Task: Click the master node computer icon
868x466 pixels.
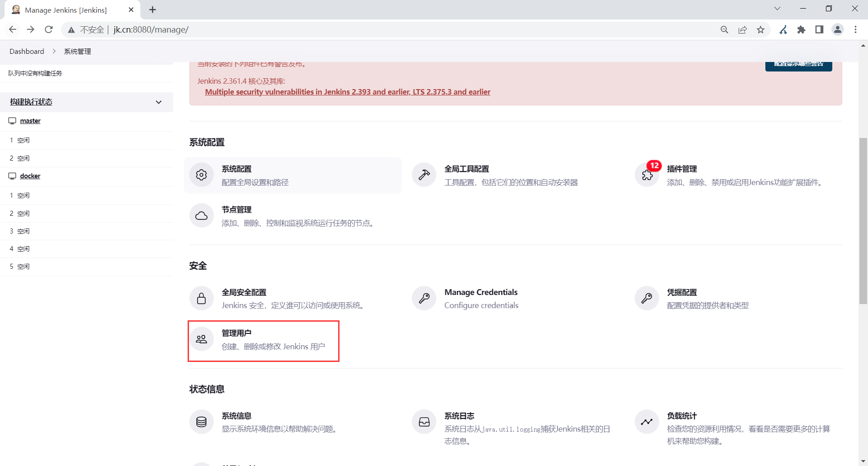Action: 12,121
